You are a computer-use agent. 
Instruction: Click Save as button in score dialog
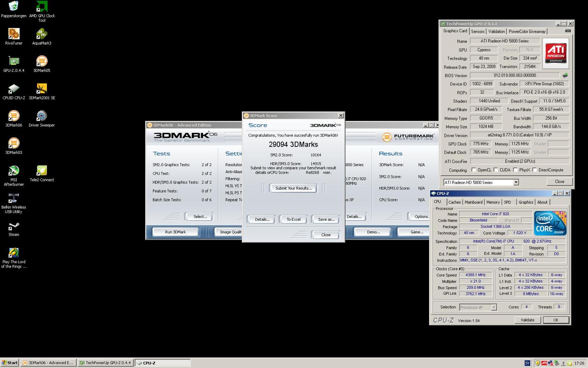[326, 219]
